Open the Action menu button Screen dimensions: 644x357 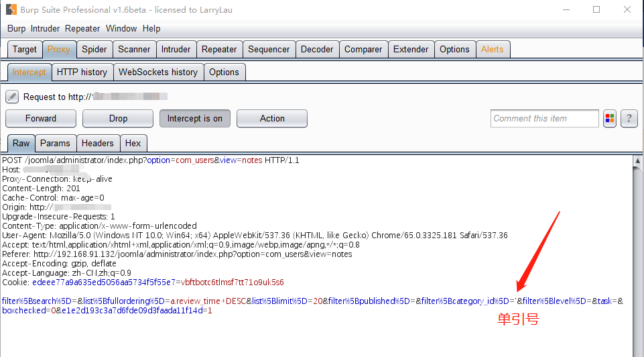pos(272,119)
